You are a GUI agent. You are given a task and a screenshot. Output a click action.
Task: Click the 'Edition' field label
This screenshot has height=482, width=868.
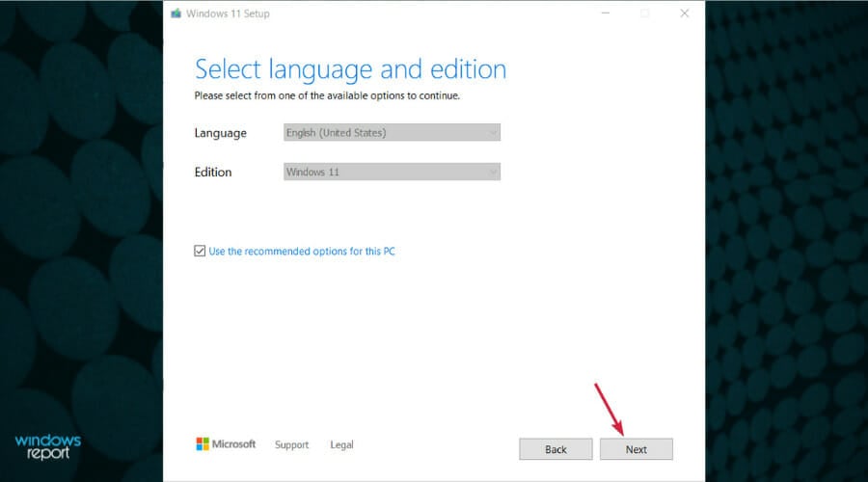tap(213, 173)
